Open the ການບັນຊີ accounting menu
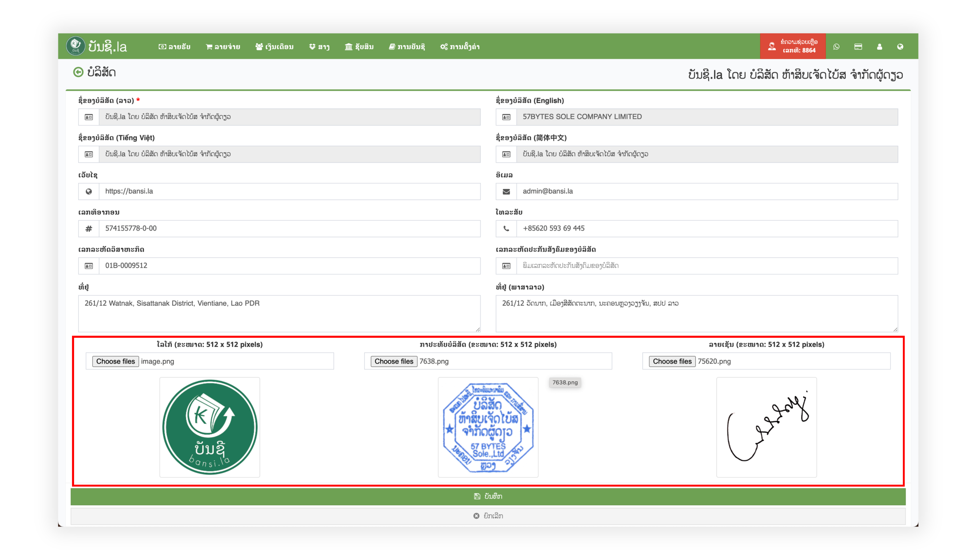Screen dimensions: 977x560 click(407, 46)
